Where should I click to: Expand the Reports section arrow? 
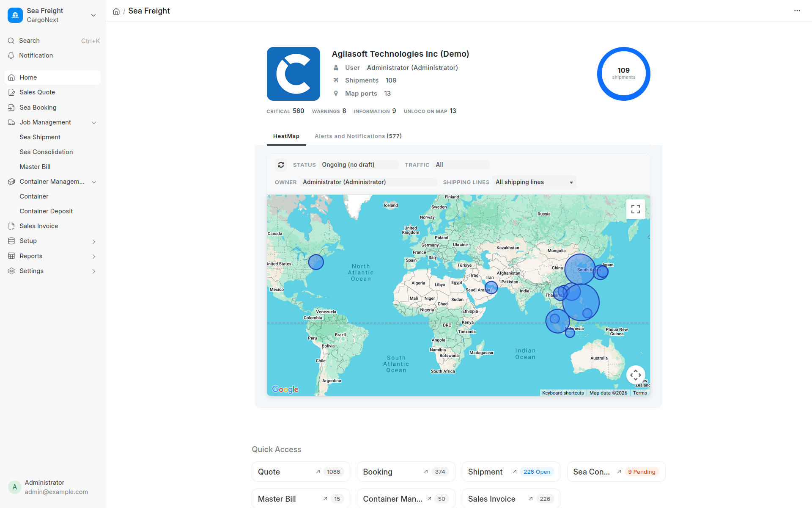click(94, 257)
